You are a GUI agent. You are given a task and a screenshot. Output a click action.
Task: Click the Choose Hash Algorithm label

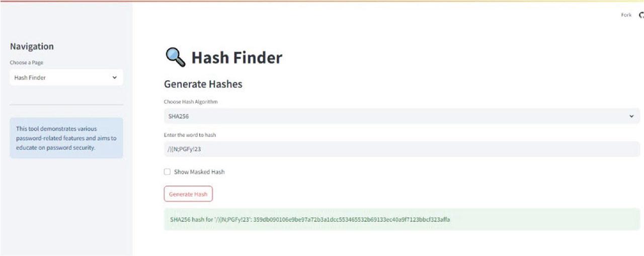point(191,102)
